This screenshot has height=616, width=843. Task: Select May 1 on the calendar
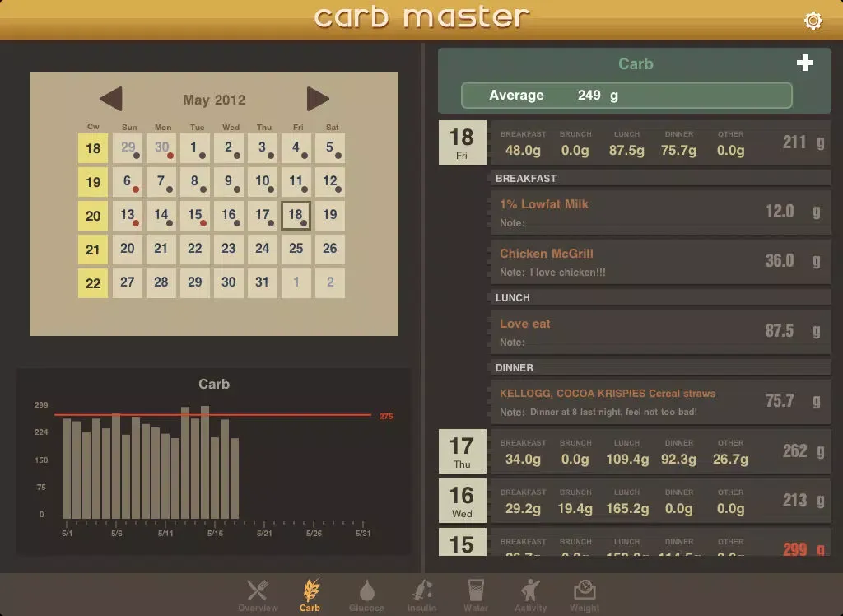(194, 148)
